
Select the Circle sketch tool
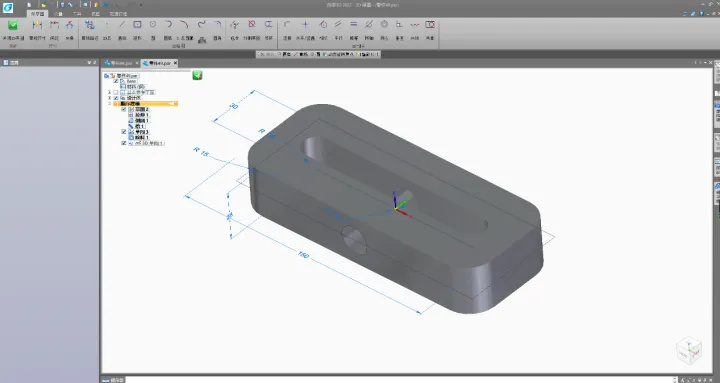(153, 24)
